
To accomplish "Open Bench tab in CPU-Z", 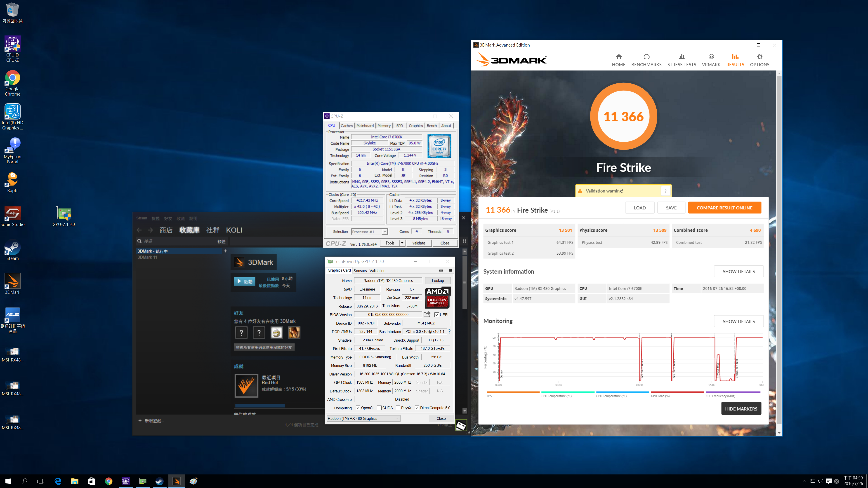I will pyautogui.click(x=431, y=126).
